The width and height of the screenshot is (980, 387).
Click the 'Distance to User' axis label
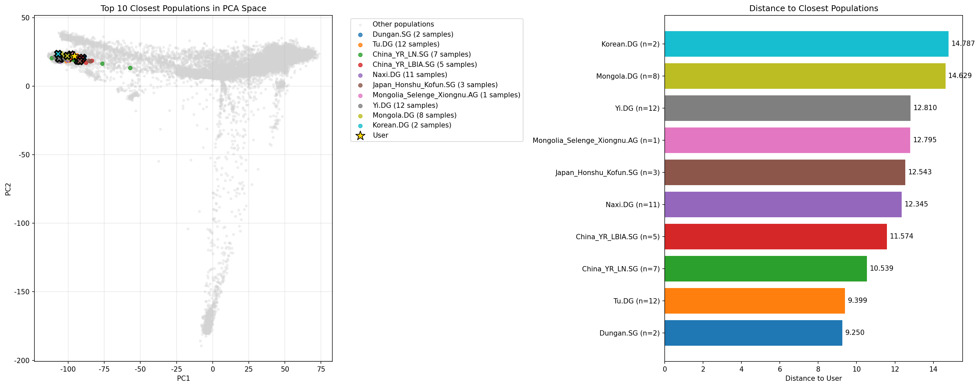point(813,378)
